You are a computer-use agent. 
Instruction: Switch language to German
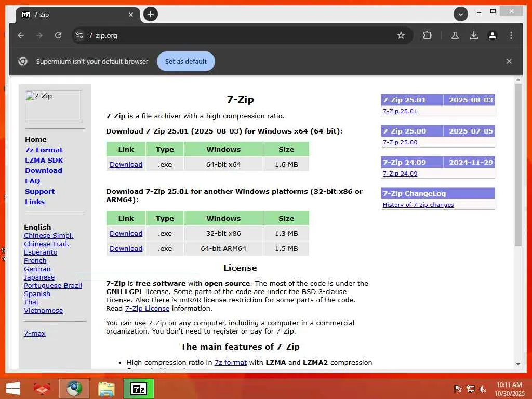(x=37, y=269)
